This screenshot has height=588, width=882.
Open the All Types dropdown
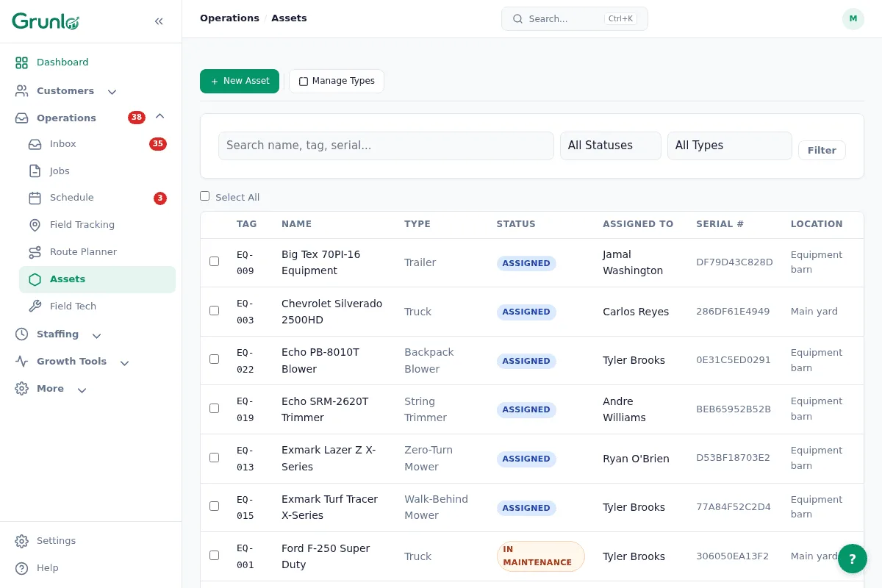coord(730,146)
